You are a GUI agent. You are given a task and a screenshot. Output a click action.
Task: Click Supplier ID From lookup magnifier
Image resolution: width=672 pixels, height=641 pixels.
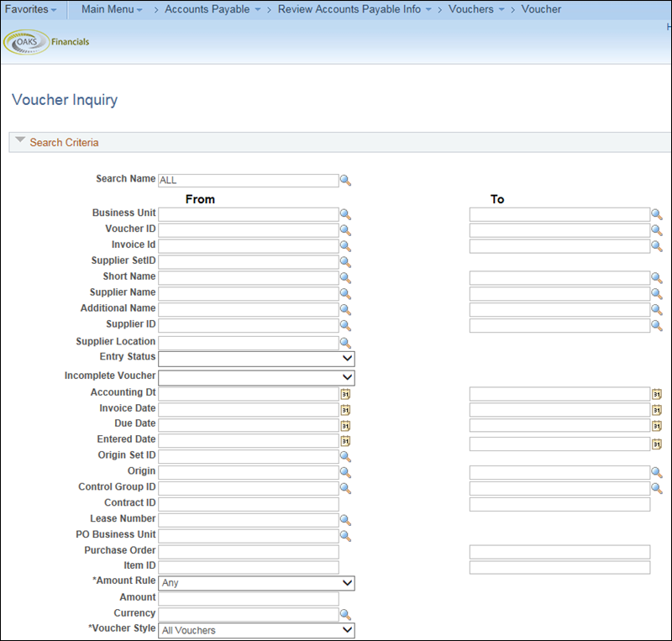(x=345, y=325)
